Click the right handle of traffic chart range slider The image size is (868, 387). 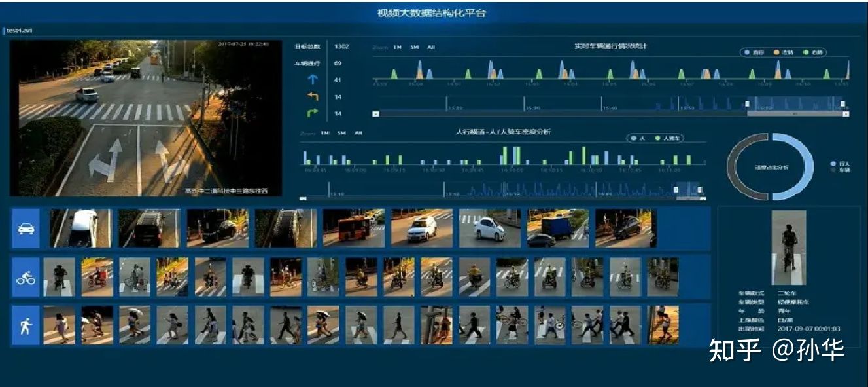click(x=843, y=103)
